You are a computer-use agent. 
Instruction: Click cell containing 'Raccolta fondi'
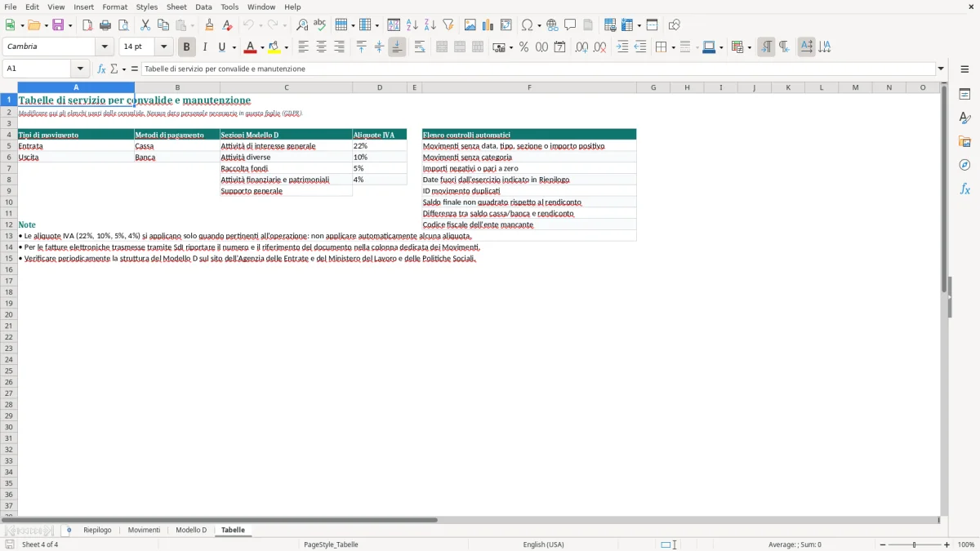point(286,168)
